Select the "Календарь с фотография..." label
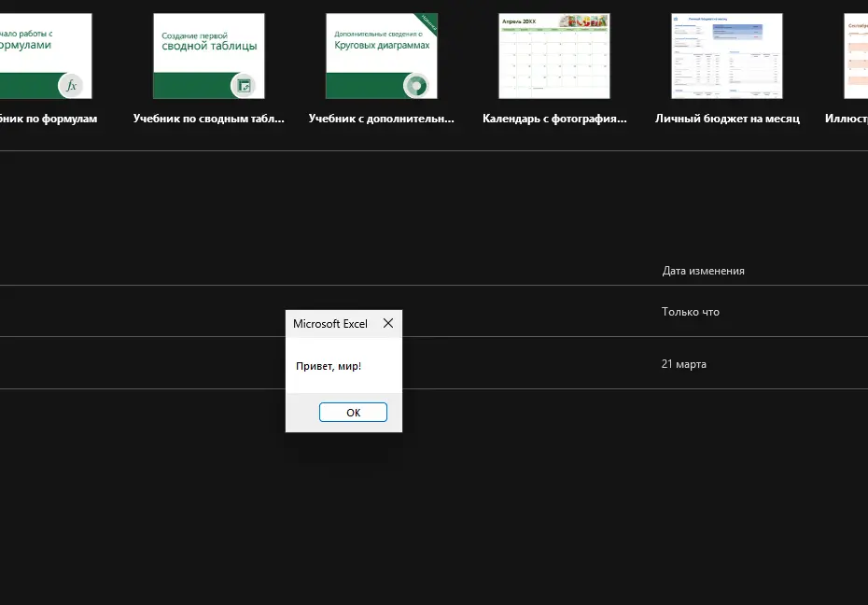This screenshot has height=605, width=868. [554, 120]
